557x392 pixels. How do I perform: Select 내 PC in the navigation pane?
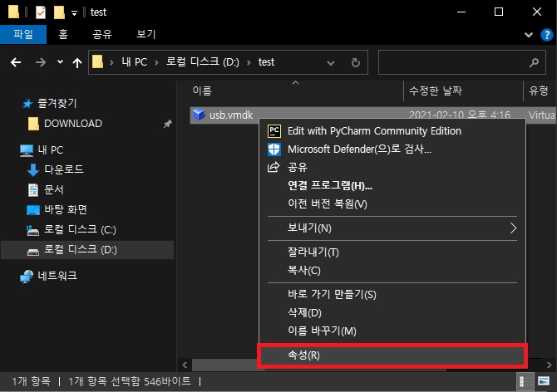coord(51,150)
